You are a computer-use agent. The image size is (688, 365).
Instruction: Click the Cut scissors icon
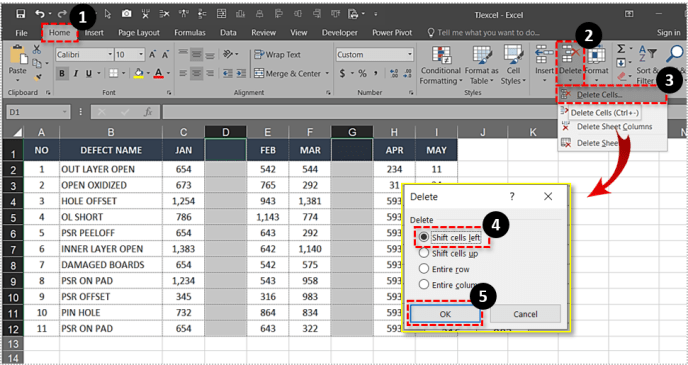37,50
